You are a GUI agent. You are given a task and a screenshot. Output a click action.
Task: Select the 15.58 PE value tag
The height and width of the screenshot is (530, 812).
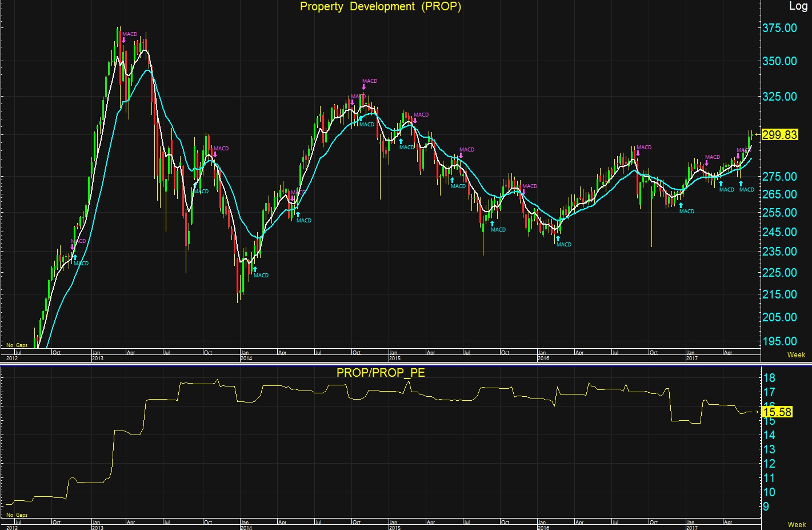click(x=777, y=412)
